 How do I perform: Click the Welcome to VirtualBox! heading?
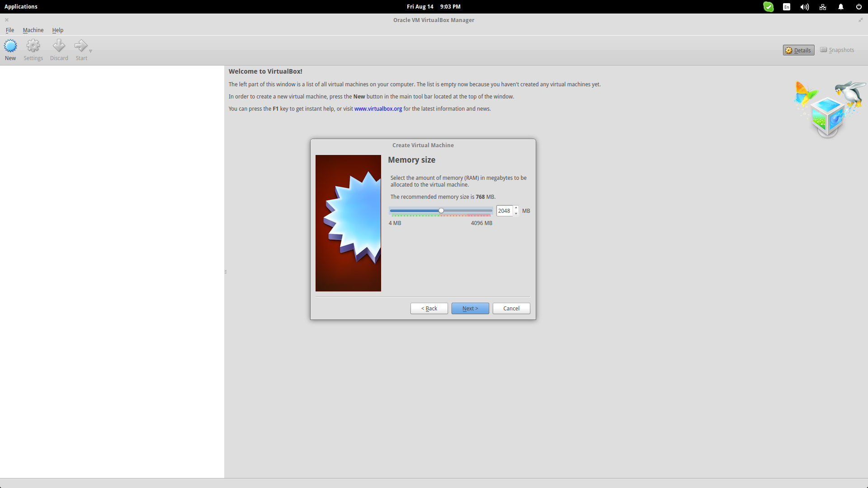point(265,71)
